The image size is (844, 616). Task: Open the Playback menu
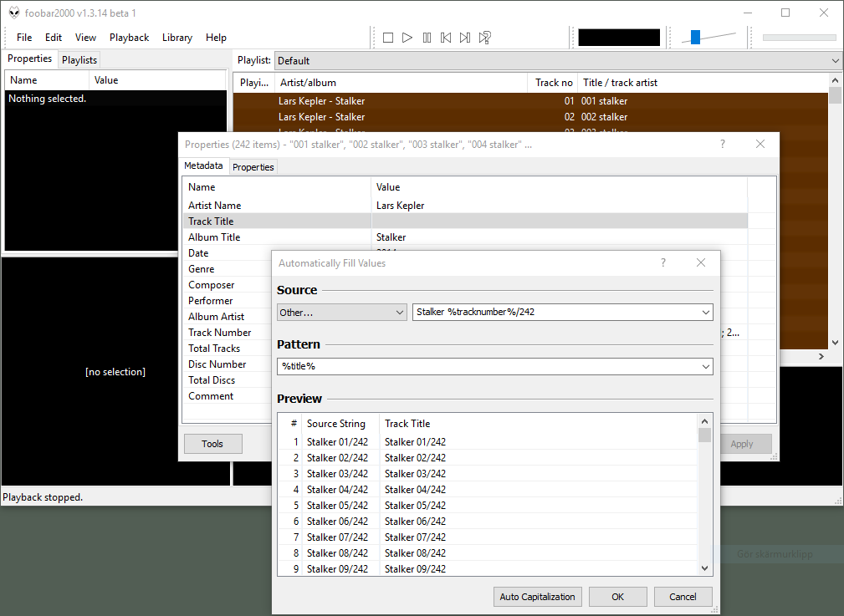tap(129, 38)
